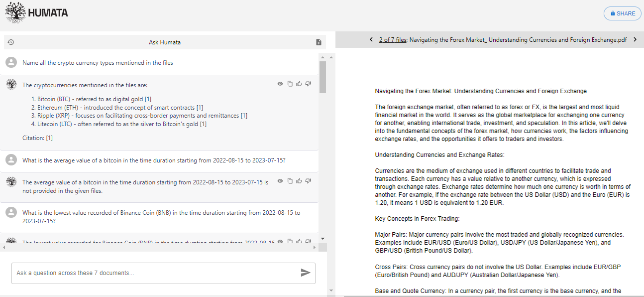Like the average bitcoin value answer
Screen dimensions: 644x297
(x=299, y=181)
